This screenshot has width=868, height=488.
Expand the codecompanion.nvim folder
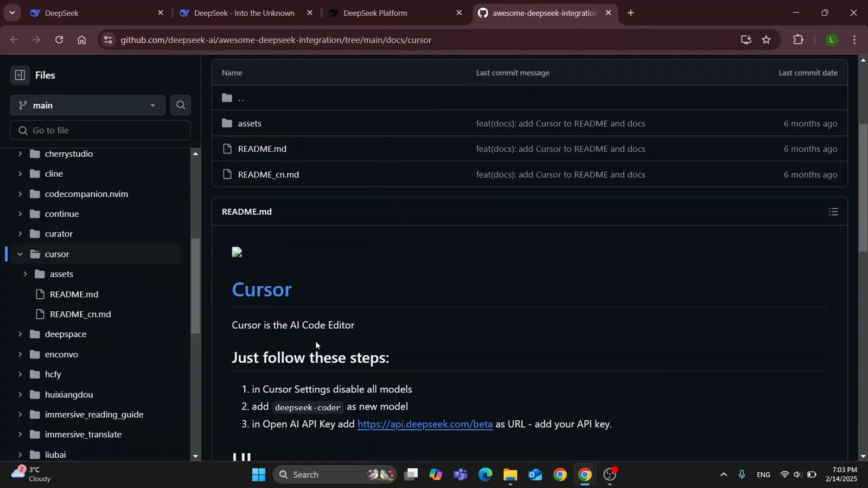point(20,194)
